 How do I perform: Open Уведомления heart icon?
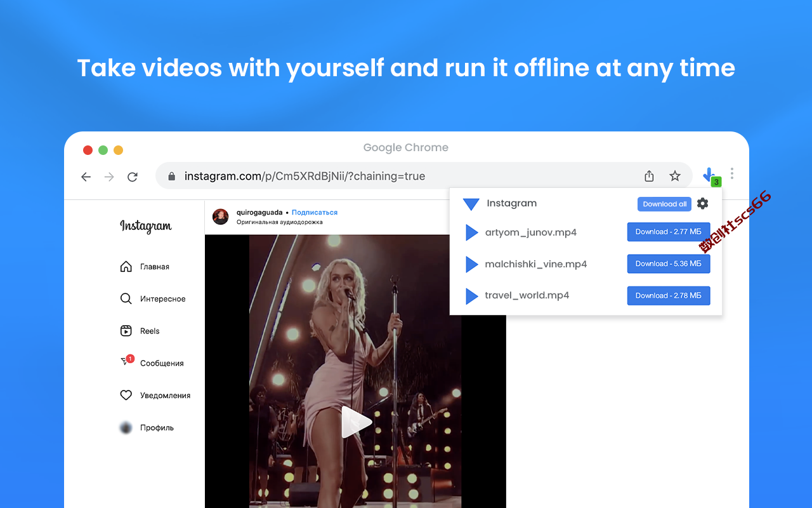(126, 395)
